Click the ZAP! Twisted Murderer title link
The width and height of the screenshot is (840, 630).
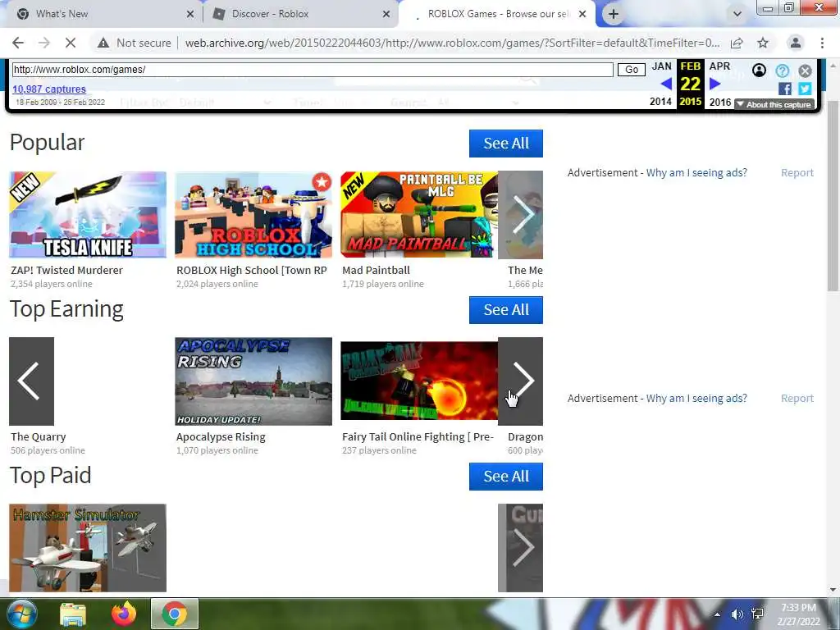(x=66, y=271)
